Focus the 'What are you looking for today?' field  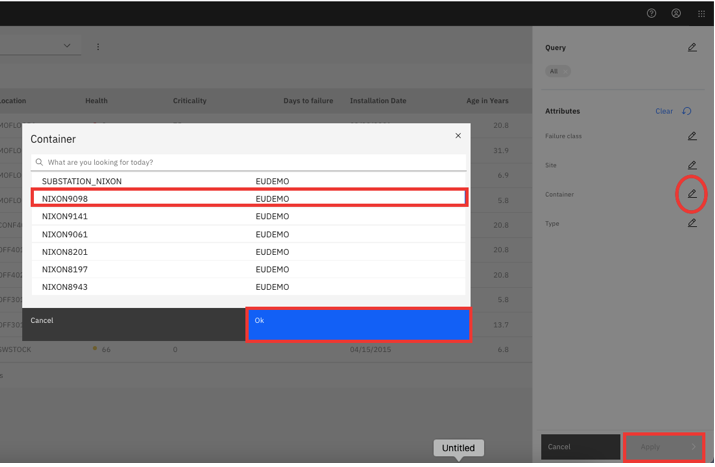click(249, 162)
